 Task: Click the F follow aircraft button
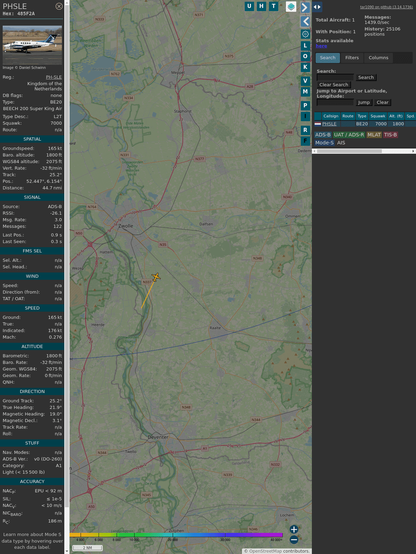point(305,141)
